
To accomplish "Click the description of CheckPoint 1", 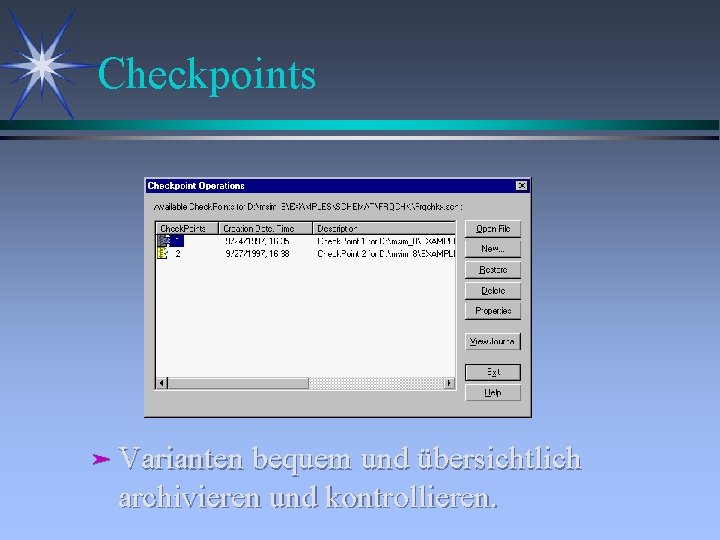I will [386, 241].
